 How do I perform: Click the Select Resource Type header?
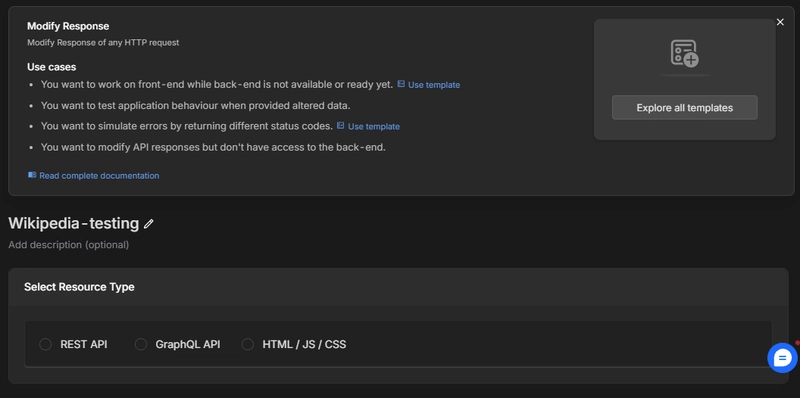pyautogui.click(x=79, y=287)
